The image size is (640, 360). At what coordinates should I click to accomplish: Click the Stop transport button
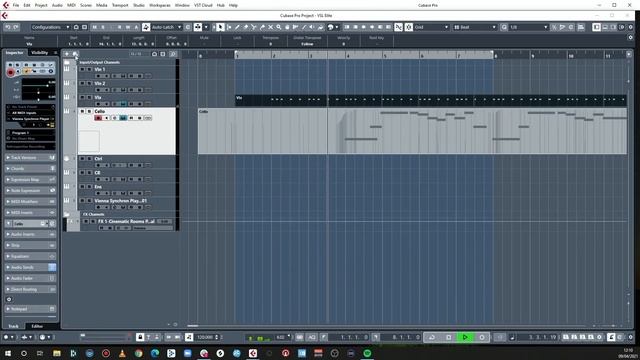tap(449, 337)
